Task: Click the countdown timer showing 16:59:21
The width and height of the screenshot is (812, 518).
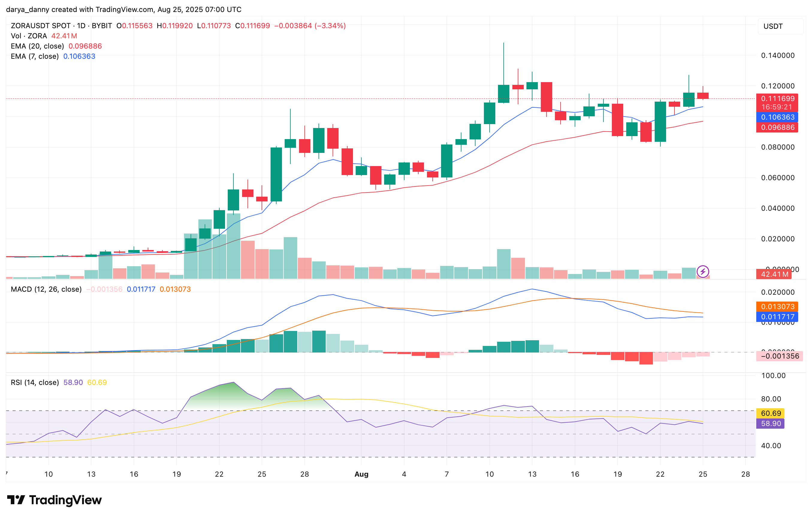Action: point(777,107)
